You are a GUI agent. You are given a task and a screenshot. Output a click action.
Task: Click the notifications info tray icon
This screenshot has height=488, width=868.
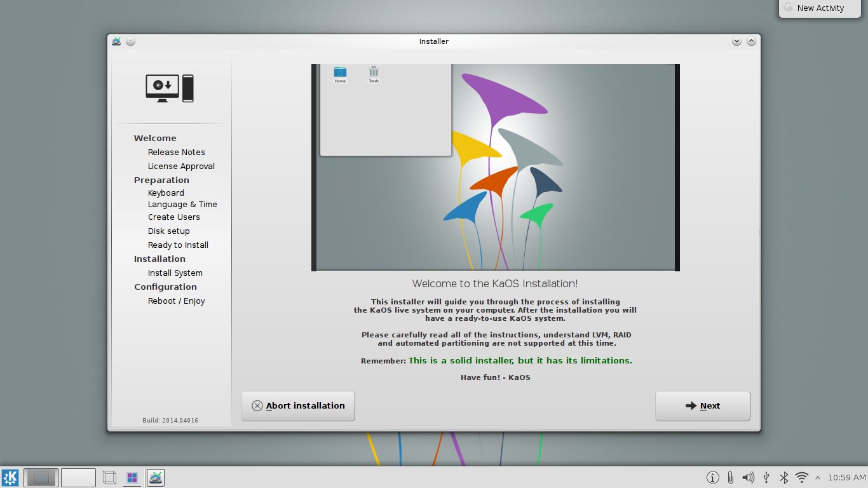[713, 478]
